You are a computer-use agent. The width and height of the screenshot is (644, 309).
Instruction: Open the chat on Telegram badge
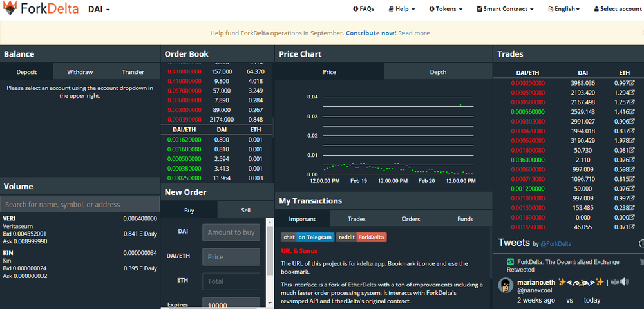308,237
